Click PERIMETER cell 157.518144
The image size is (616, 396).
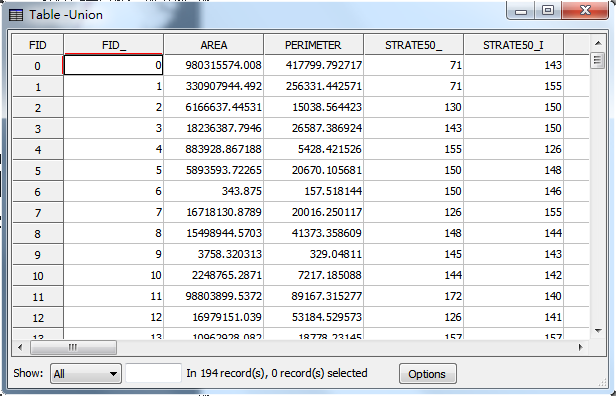point(313,191)
